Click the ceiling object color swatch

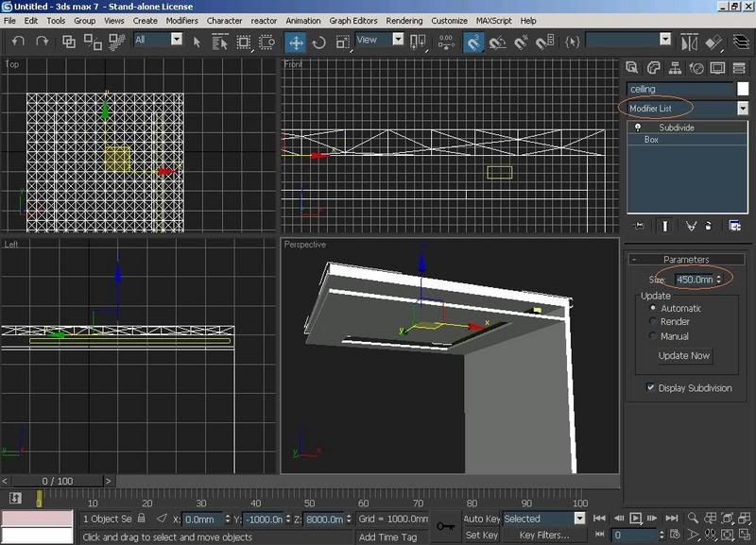point(743,89)
